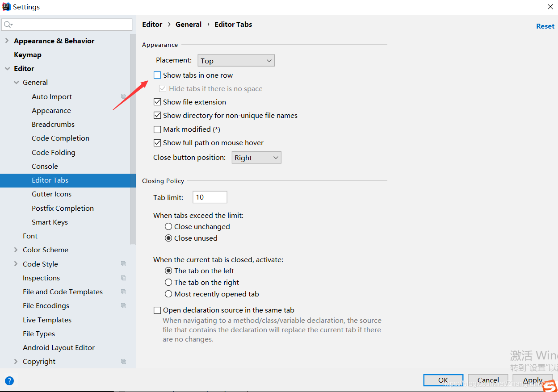Open Android Layout Editor settings
The image size is (558, 392).
59,347
